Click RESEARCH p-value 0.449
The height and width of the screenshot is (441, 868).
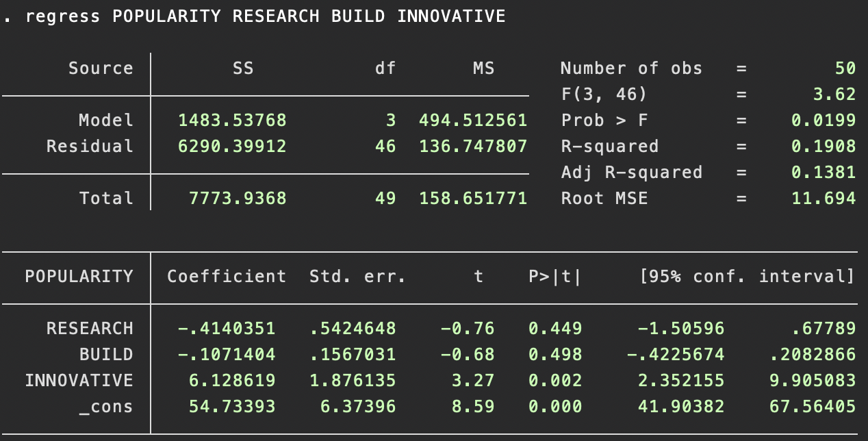pyautogui.click(x=555, y=329)
